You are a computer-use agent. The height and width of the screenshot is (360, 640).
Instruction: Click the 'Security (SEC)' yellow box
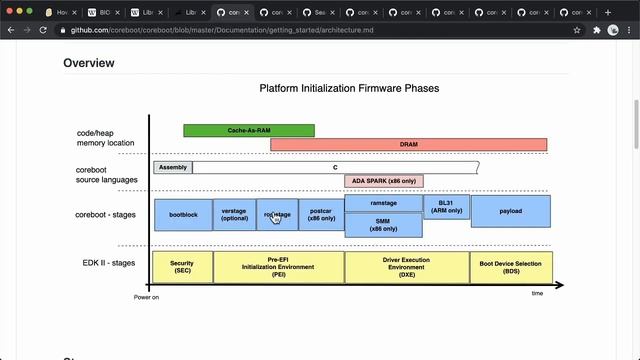[x=182, y=267]
